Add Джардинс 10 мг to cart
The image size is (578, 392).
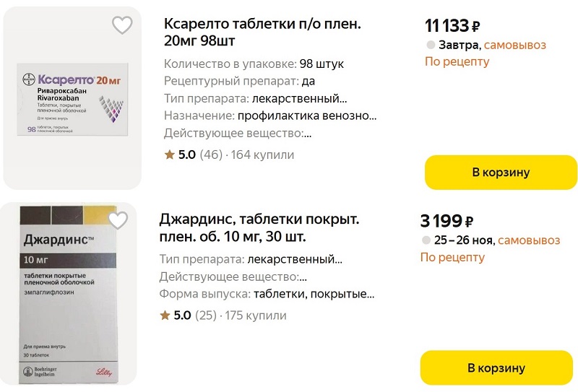point(496,368)
